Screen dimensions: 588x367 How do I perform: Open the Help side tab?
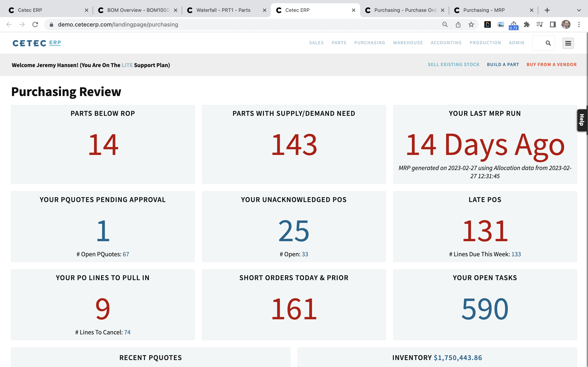[582, 120]
